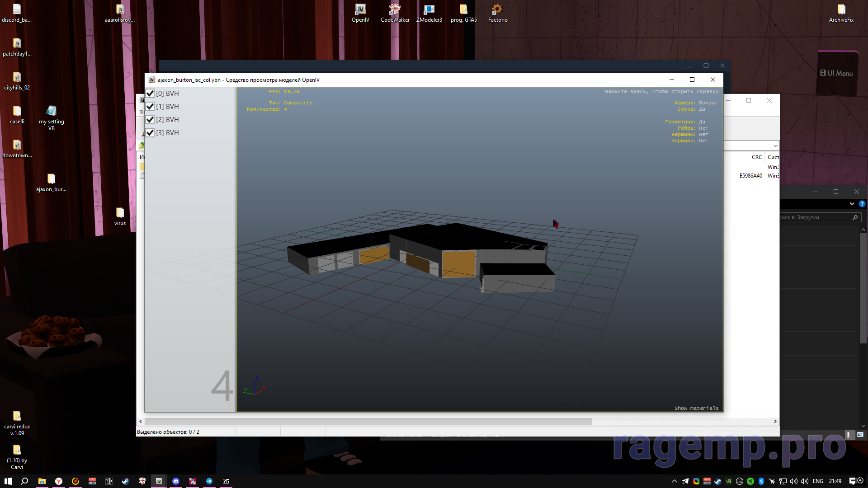Viewport: 868px width, 488px height.
Task: Open the CodeWalker desktop shortcut
Action: pyautogui.click(x=395, y=10)
